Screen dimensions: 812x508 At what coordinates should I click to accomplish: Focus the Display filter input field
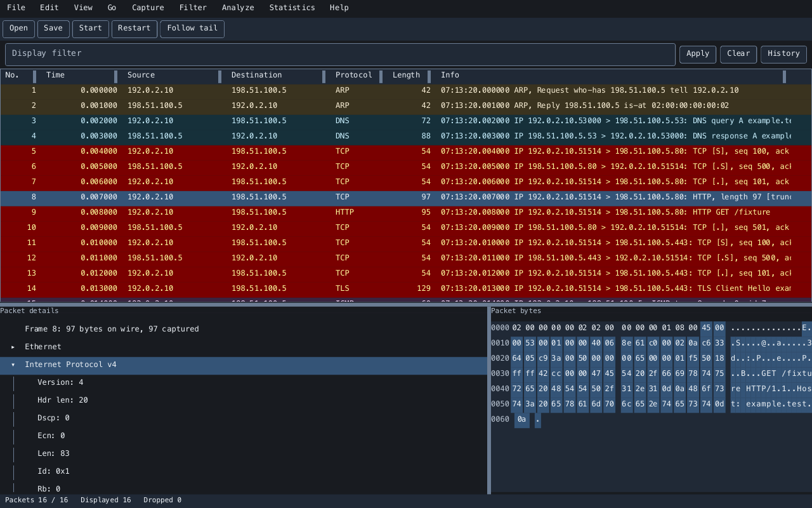[340, 54]
